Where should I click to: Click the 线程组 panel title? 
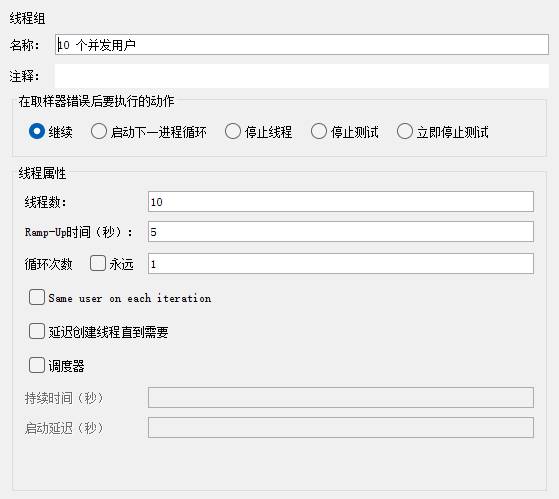pyautogui.click(x=27, y=18)
